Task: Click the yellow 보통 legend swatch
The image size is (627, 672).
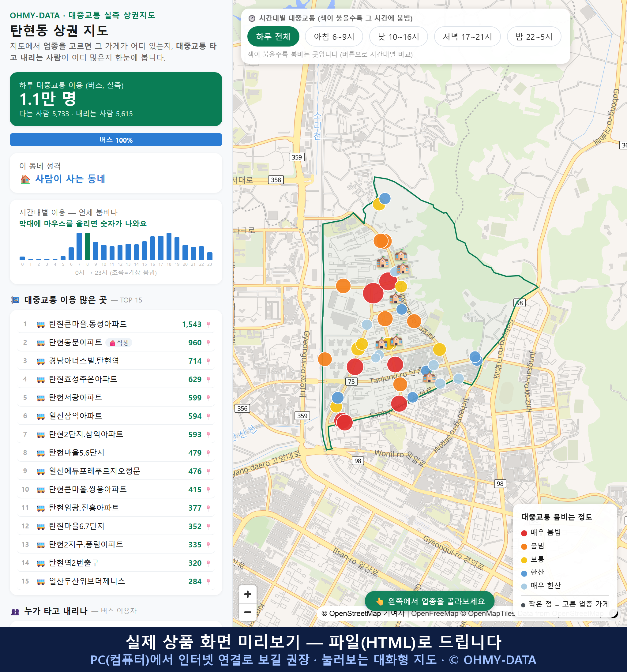Action: click(x=524, y=560)
